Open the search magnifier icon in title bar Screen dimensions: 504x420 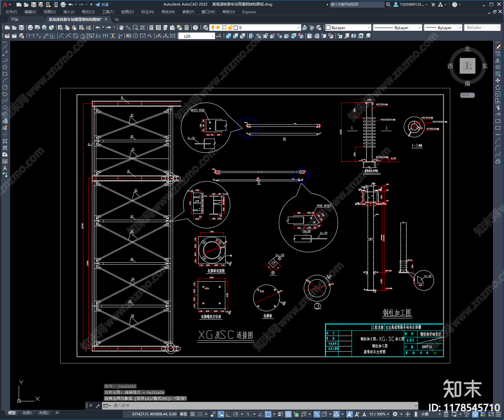tap(388, 4)
